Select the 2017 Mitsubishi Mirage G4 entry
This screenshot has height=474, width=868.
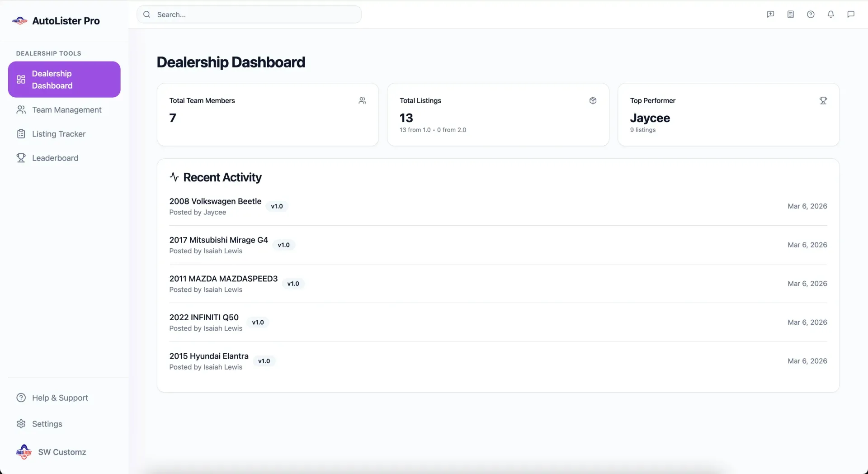click(498, 245)
